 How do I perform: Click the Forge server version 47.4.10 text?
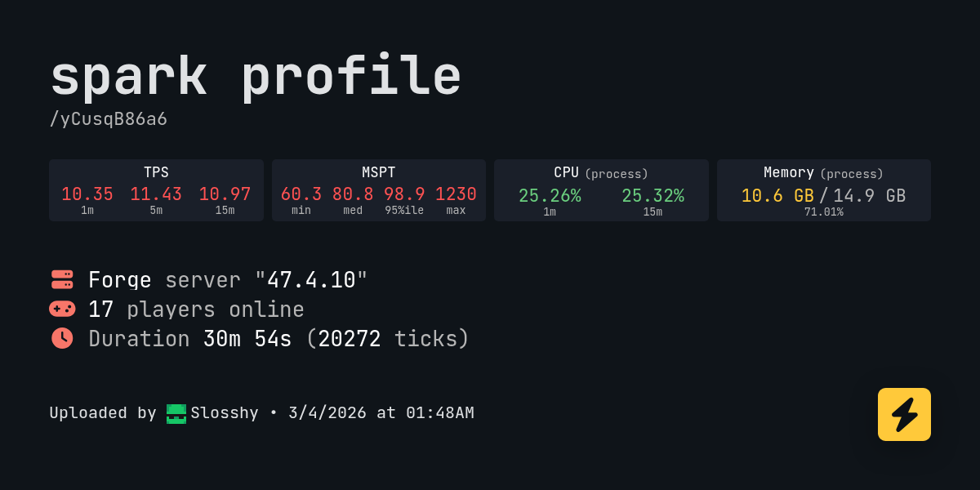coord(310,280)
